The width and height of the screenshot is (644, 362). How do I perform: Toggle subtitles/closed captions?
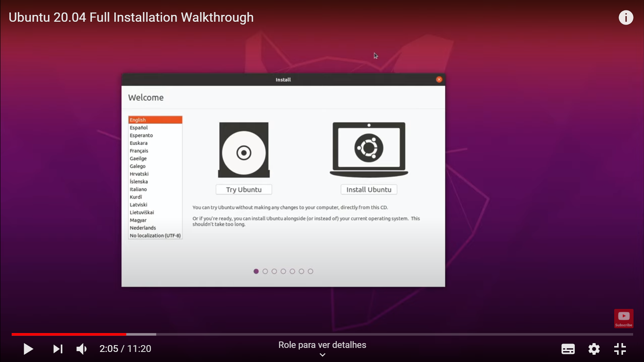click(568, 349)
